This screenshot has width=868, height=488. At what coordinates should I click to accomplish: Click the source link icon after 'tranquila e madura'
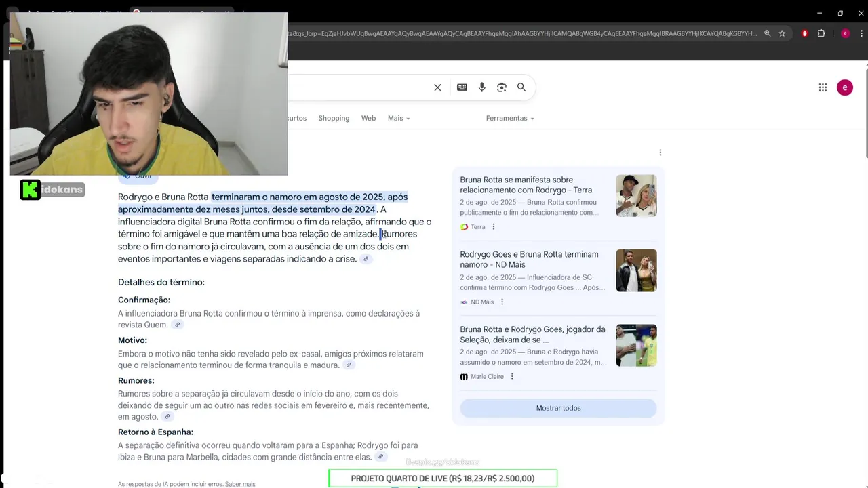pos(349,365)
